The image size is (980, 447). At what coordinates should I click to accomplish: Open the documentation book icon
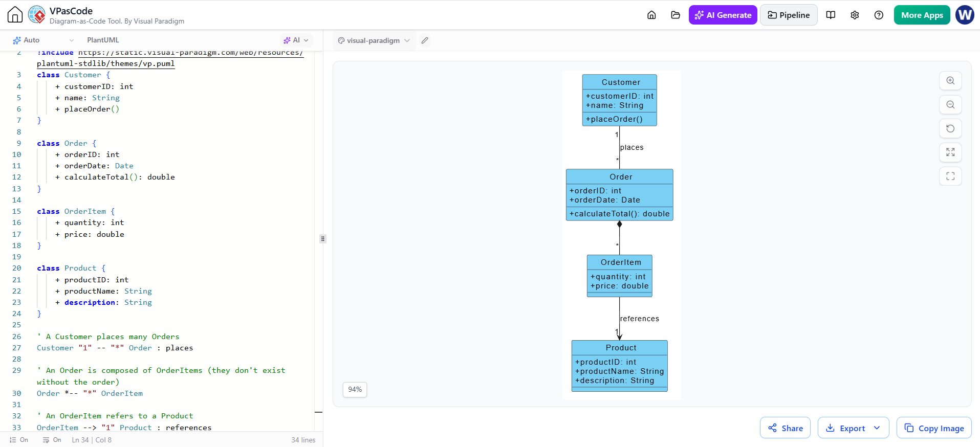pyautogui.click(x=831, y=15)
